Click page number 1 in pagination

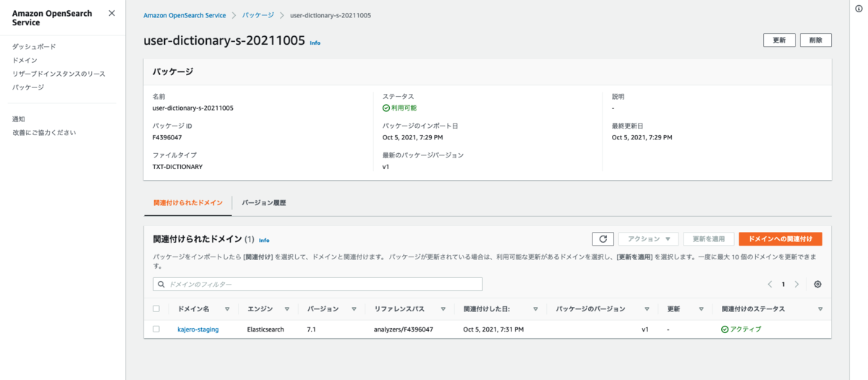coord(783,284)
